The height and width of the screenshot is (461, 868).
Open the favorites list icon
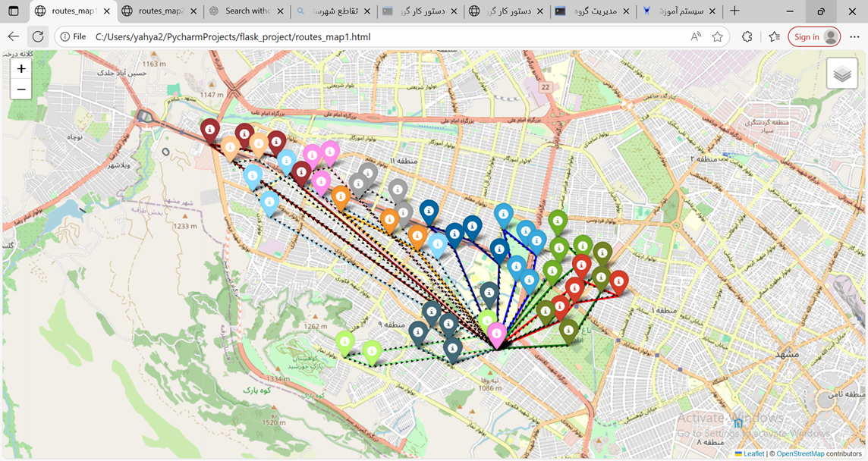tap(774, 36)
